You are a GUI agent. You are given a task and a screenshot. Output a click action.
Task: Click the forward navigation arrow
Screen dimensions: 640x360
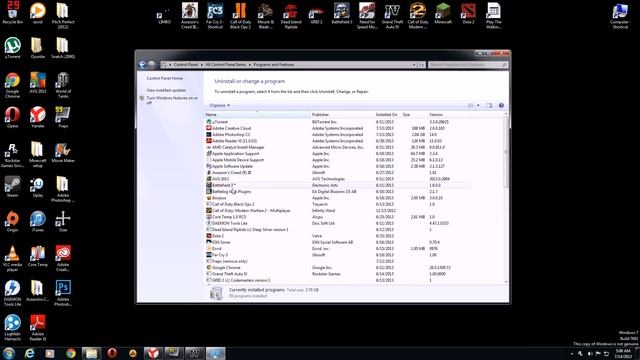pyautogui.click(x=152, y=64)
